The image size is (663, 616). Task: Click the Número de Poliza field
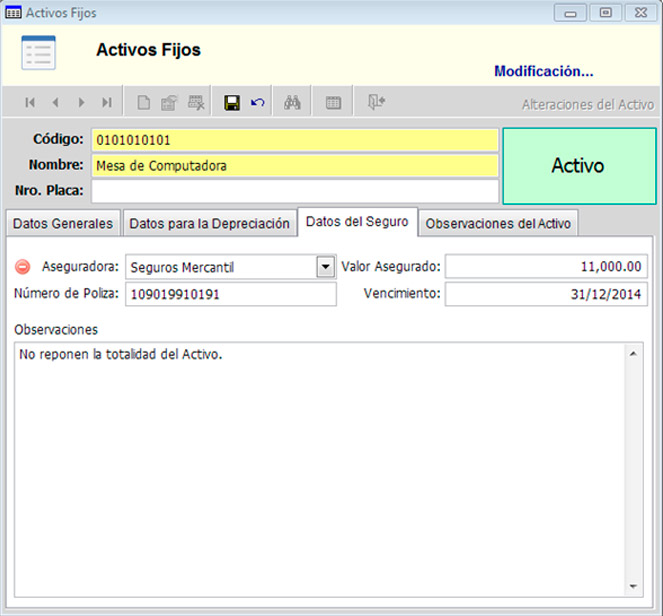click(x=231, y=294)
